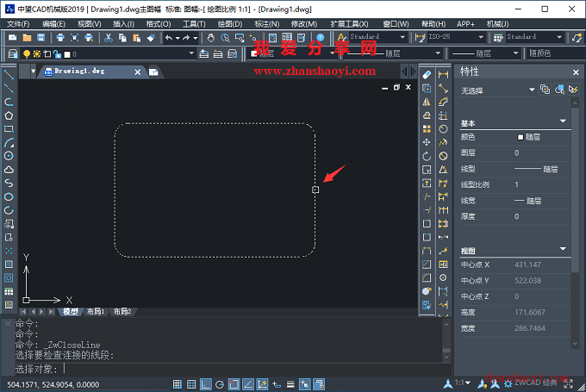Open the Undo history dropdown arrow

click(x=178, y=38)
